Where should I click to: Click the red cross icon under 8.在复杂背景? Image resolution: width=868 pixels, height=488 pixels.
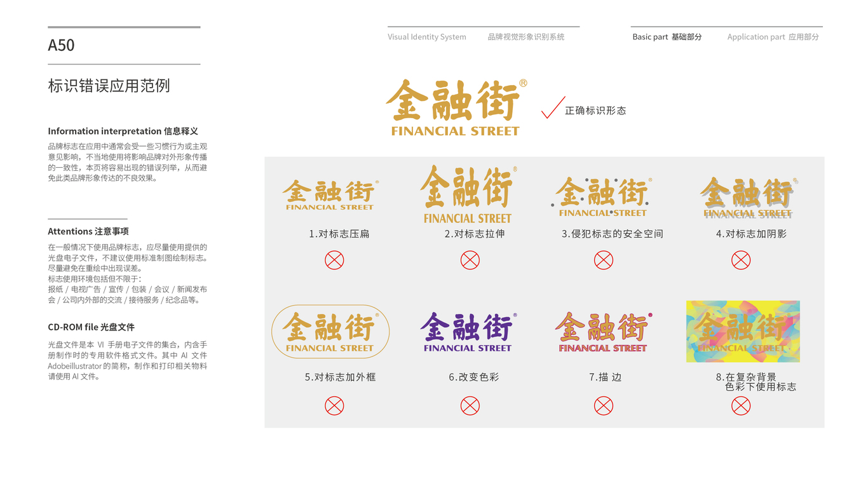pyautogui.click(x=741, y=405)
